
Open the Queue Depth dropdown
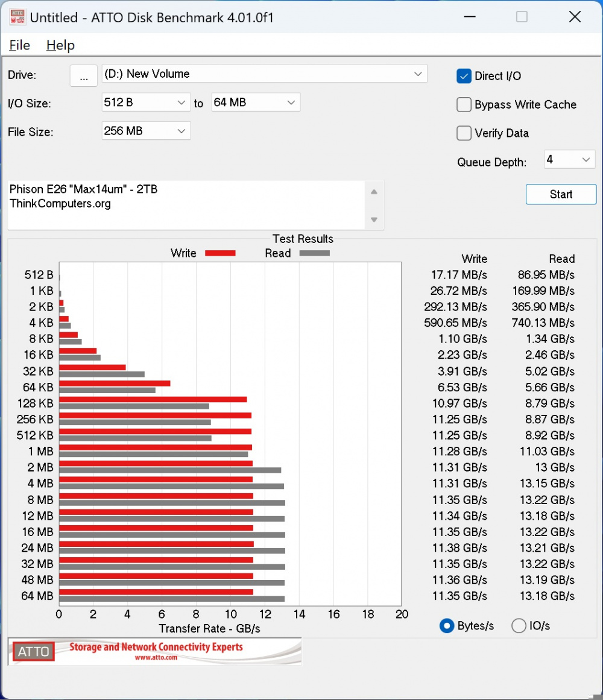pyautogui.click(x=569, y=159)
